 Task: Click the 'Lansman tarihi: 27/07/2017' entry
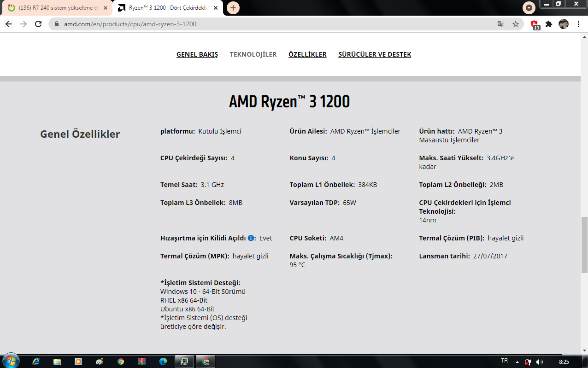coord(463,256)
